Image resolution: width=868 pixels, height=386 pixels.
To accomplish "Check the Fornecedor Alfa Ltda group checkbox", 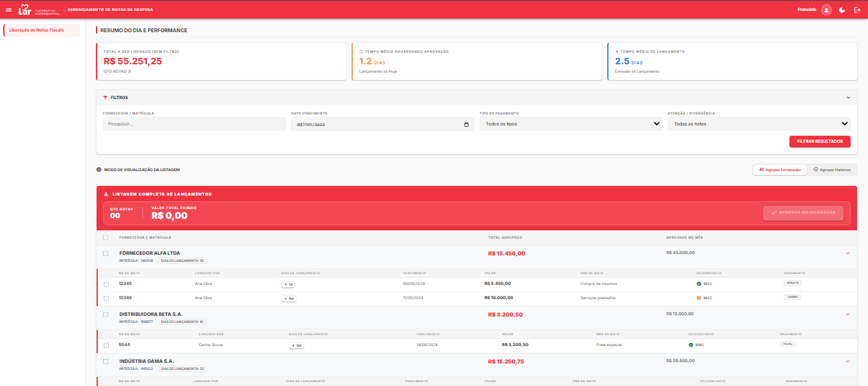I will click(x=106, y=253).
